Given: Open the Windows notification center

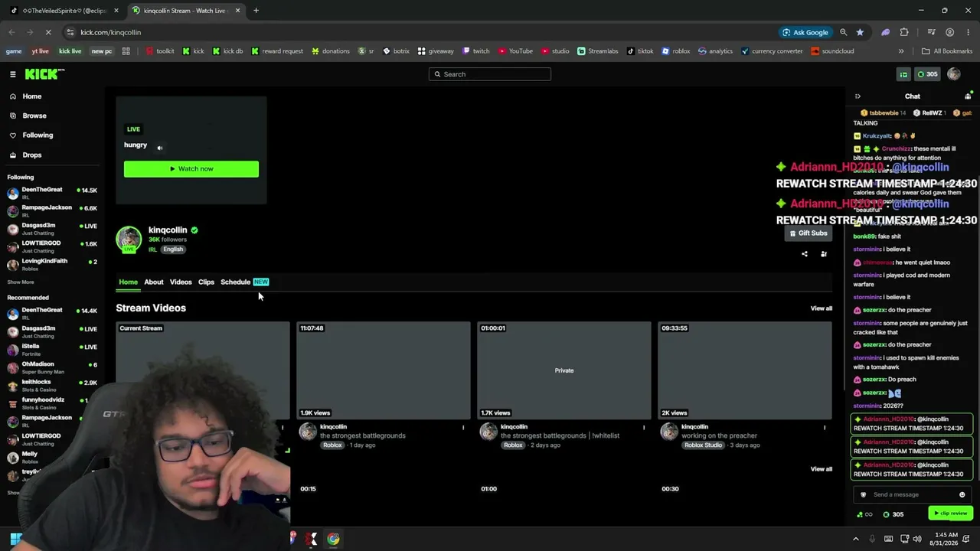Looking at the screenshot, I should click(965, 539).
